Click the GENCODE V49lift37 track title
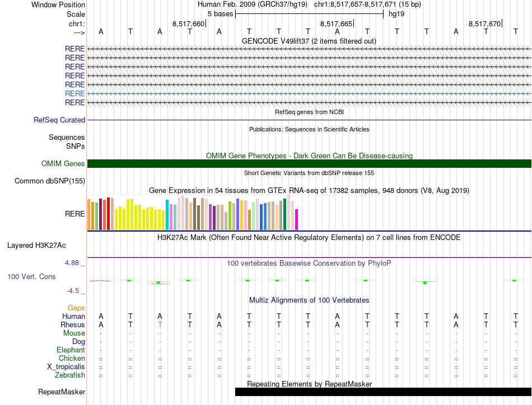 tap(309, 41)
